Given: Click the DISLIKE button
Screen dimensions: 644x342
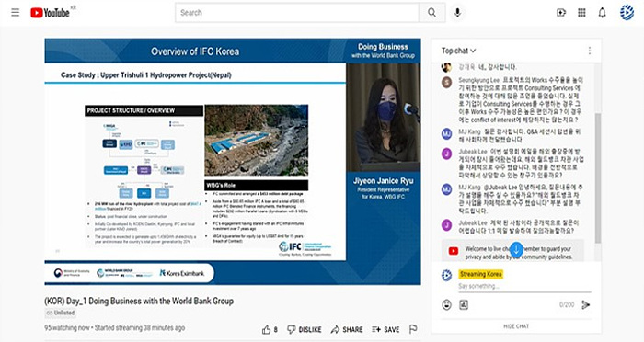Looking at the screenshot, I should click(x=304, y=329).
